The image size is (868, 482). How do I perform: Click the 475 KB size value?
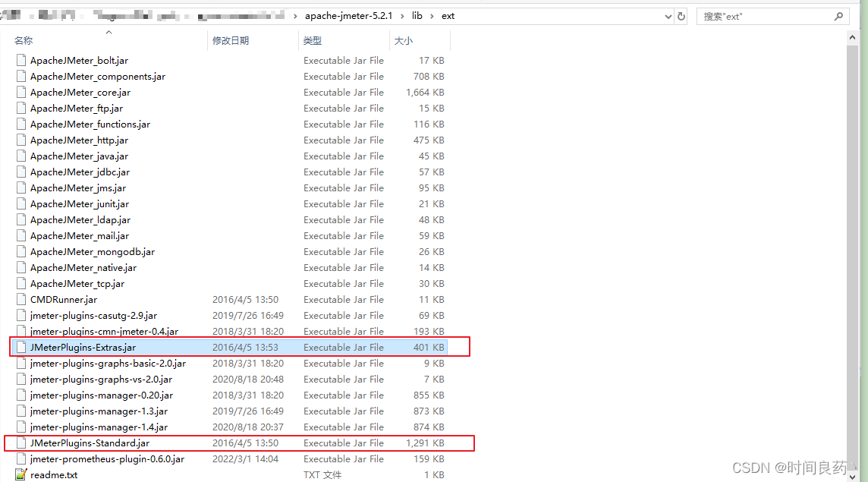coord(429,140)
